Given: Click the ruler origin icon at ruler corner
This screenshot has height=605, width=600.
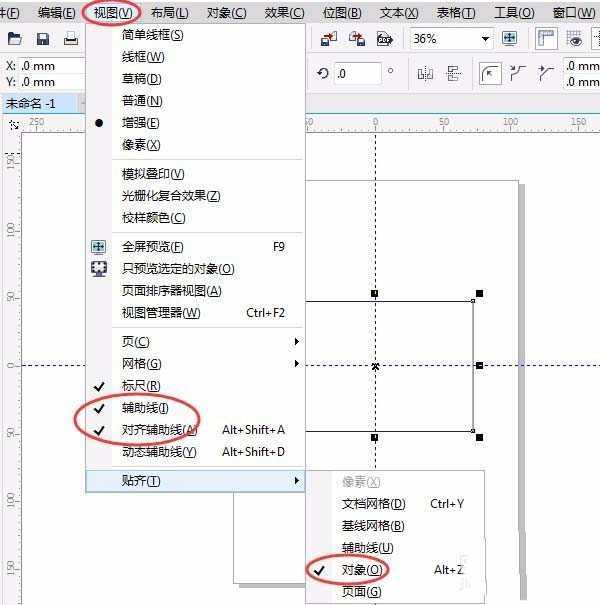Looking at the screenshot, I should coord(14,125).
